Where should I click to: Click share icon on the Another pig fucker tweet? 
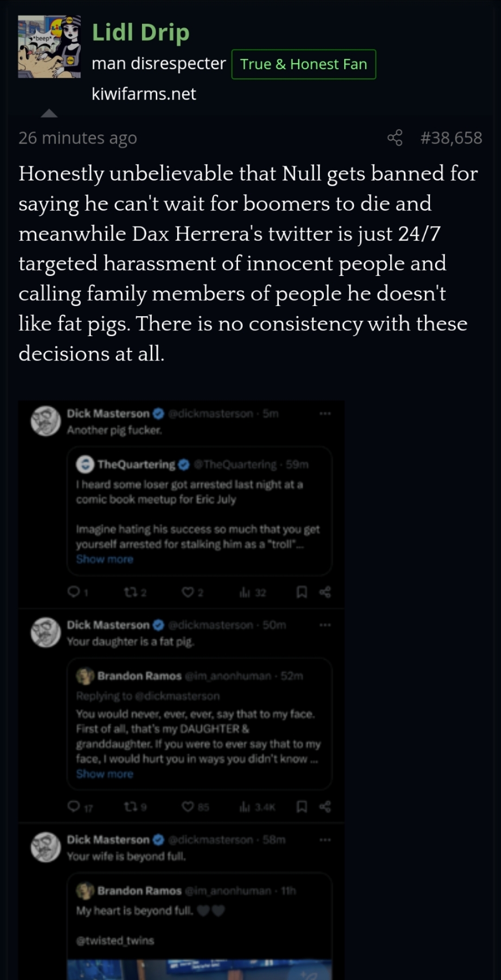pyautogui.click(x=325, y=592)
